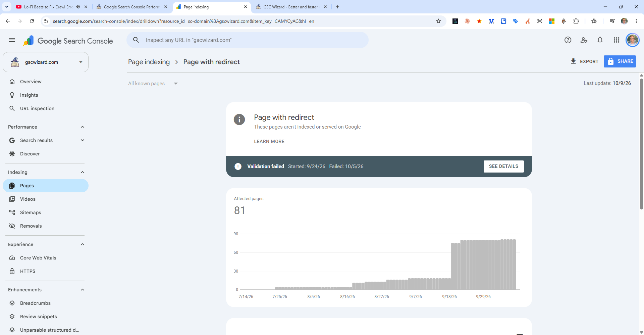
Task: Click the Google Search Console logo
Action: click(68, 41)
